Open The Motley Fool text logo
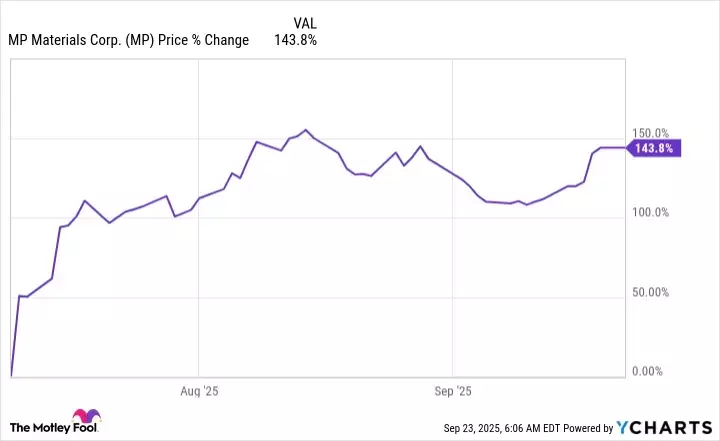This screenshot has height=441, width=720. point(38,428)
